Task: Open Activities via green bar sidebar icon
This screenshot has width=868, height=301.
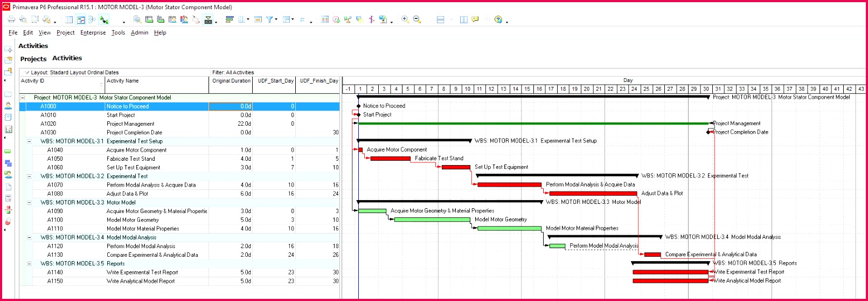Action: (8, 151)
